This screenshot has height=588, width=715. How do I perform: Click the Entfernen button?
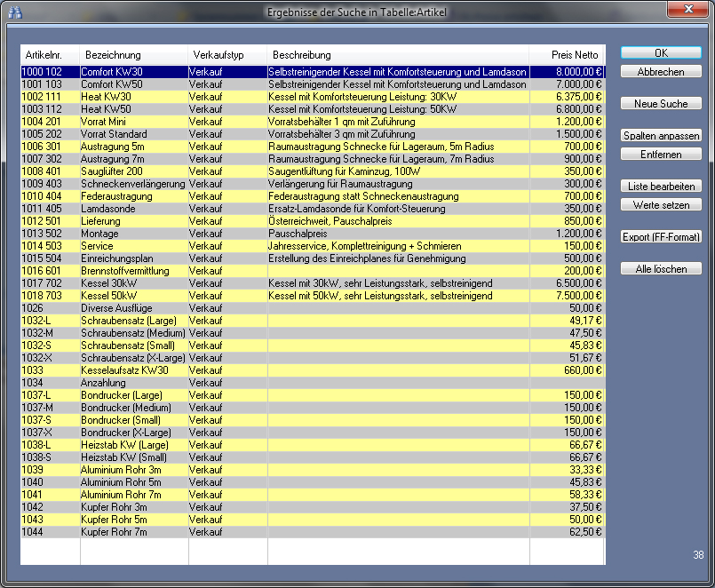pos(661,155)
